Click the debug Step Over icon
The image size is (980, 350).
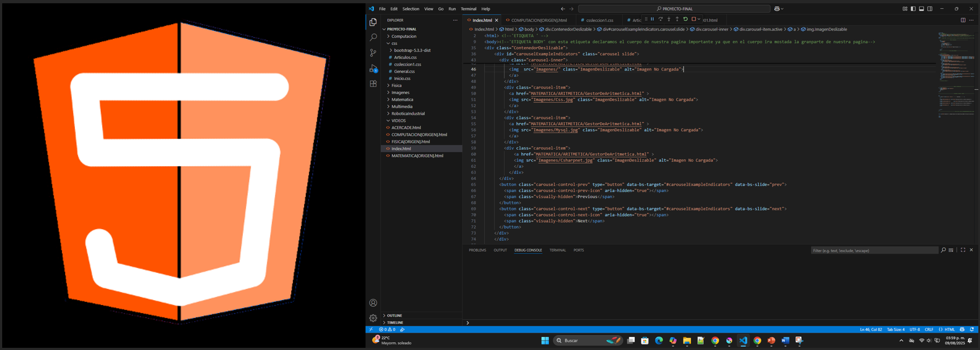(660, 20)
